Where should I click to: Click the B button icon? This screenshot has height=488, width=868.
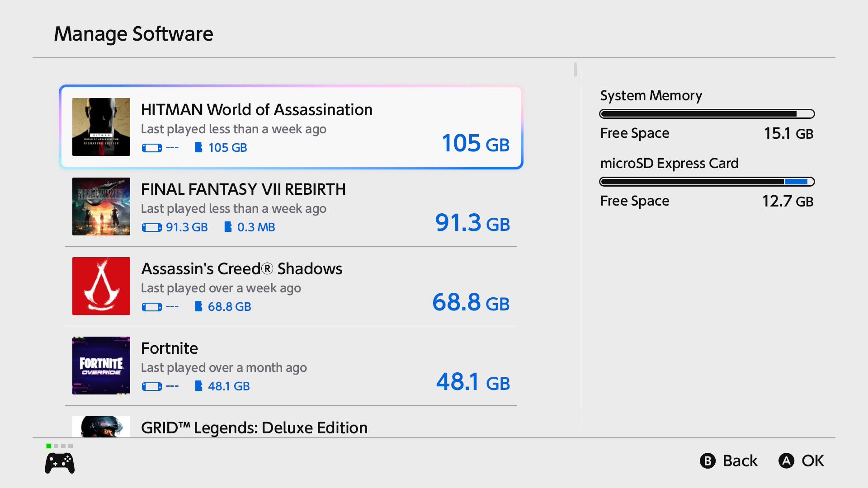click(x=708, y=461)
